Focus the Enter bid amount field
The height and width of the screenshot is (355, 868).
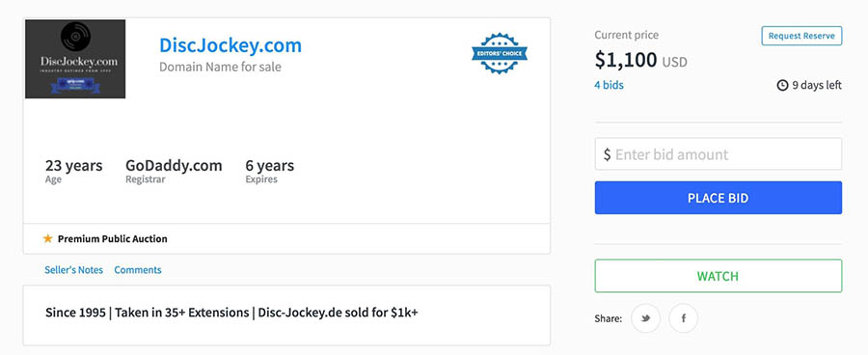pyautogui.click(x=718, y=154)
